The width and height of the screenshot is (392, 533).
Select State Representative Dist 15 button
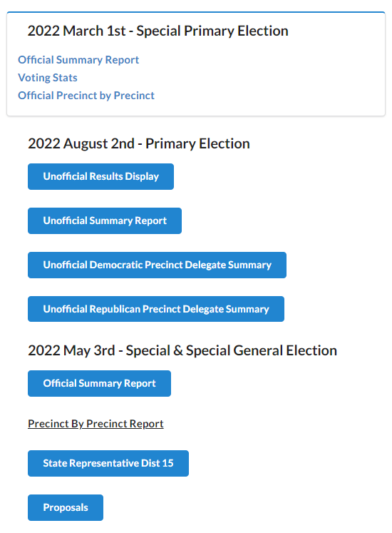(108, 463)
